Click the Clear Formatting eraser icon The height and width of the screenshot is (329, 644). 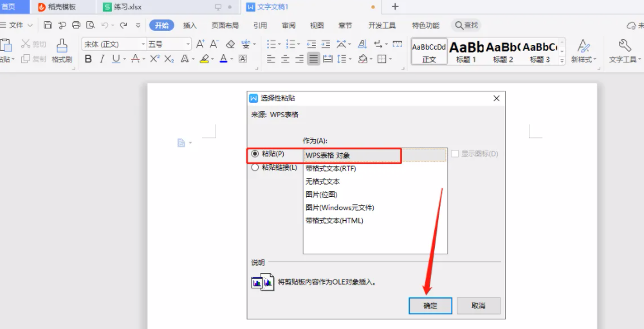(230, 44)
